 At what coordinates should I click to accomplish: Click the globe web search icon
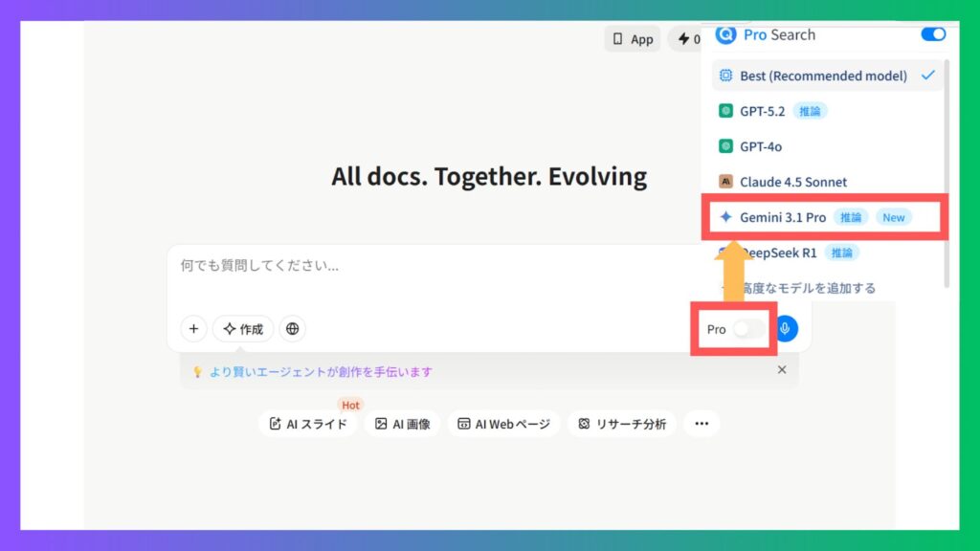point(292,329)
